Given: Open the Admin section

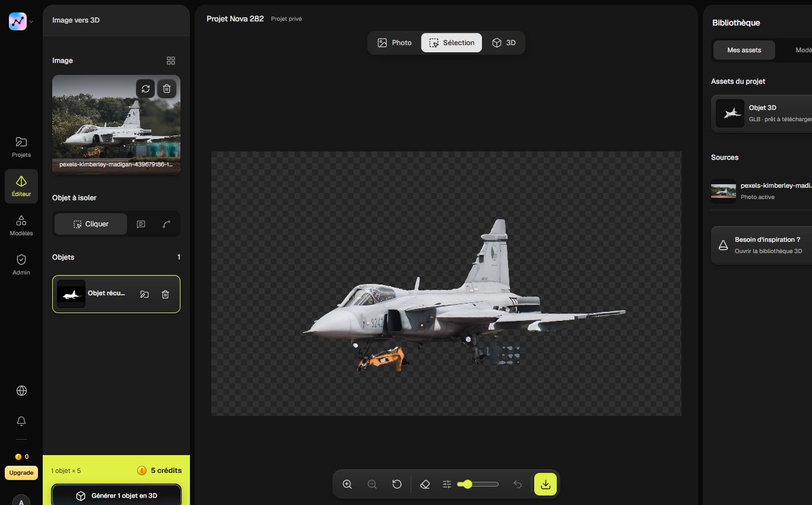Looking at the screenshot, I should point(21,265).
